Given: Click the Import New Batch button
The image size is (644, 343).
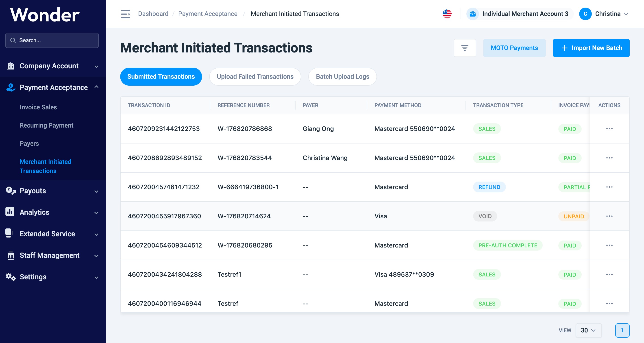Looking at the screenshot, I should (591, 48).
